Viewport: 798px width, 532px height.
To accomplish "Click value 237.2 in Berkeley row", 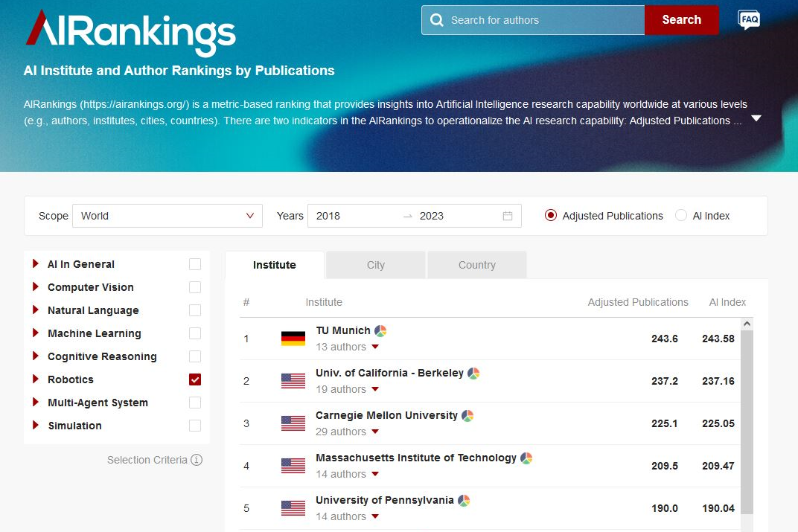I will (665, 381).
